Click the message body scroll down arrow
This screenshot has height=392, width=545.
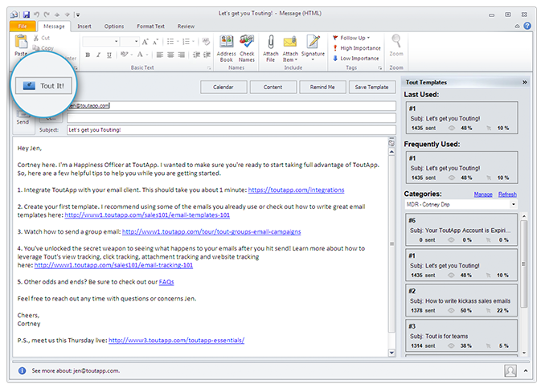click(391, 353)
